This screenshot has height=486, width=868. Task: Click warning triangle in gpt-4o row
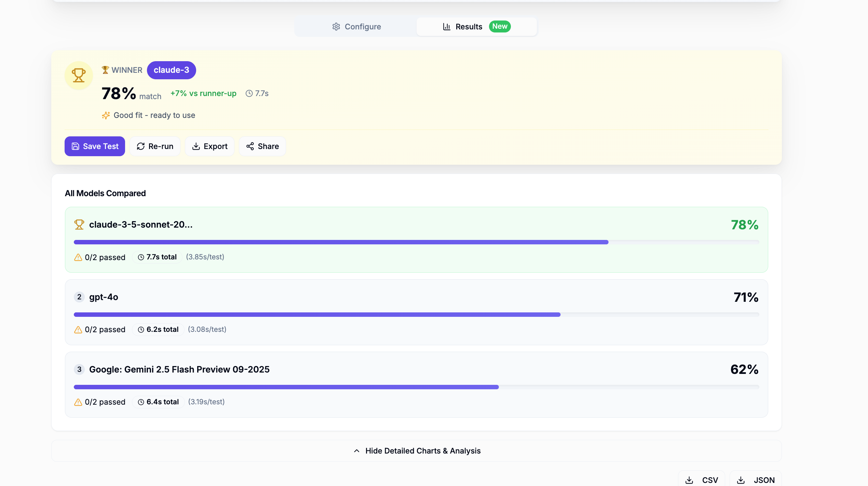(78, 330)
